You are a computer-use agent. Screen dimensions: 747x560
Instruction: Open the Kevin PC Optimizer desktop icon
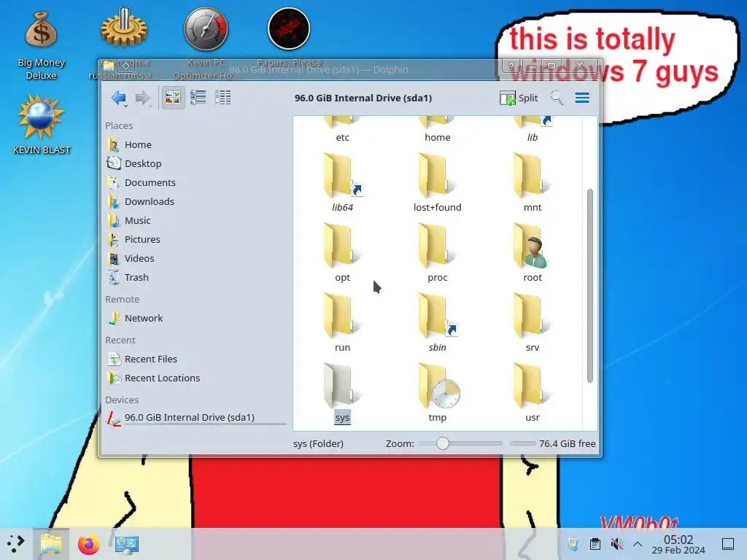point(206,43)
